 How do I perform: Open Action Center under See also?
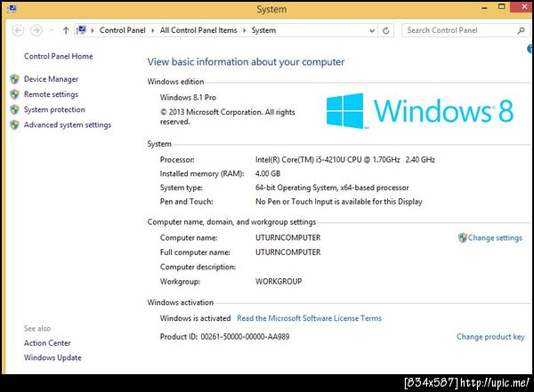47,343
